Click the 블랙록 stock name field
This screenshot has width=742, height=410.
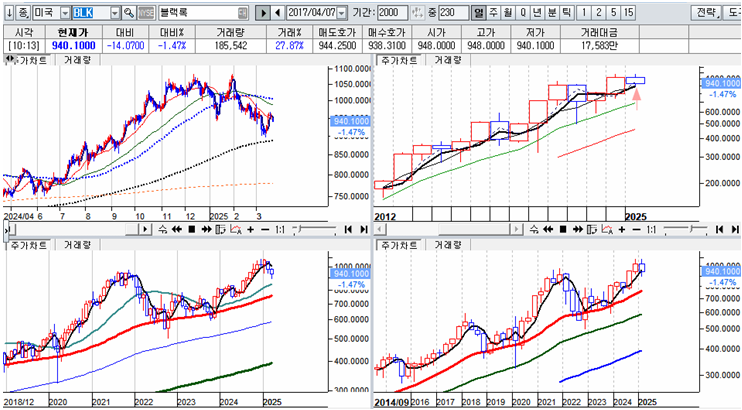(203, 13)
